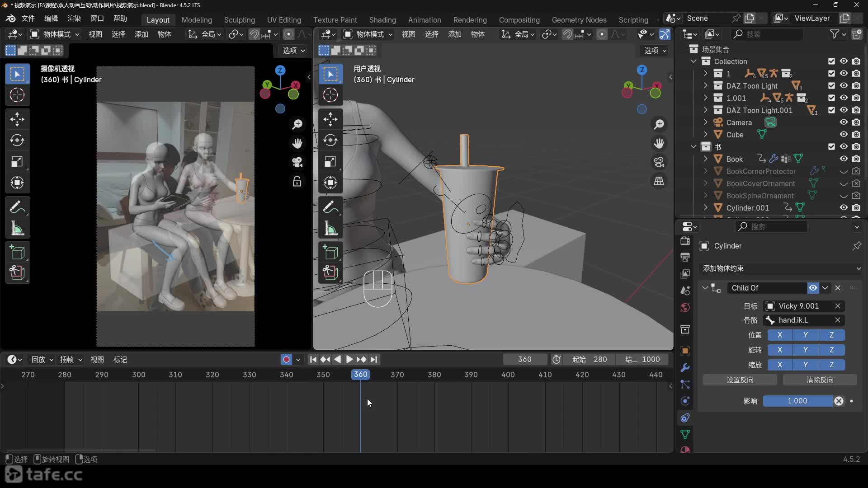This screenshot has width=868, height=488.
Task: Select the Move tool in right viewport
Action: click(x=330, y=119)
